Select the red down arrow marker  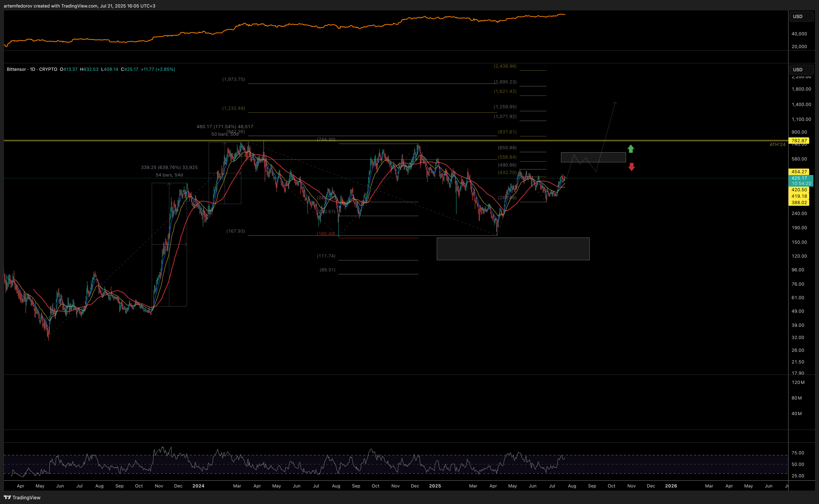click(x=631, y=167)
